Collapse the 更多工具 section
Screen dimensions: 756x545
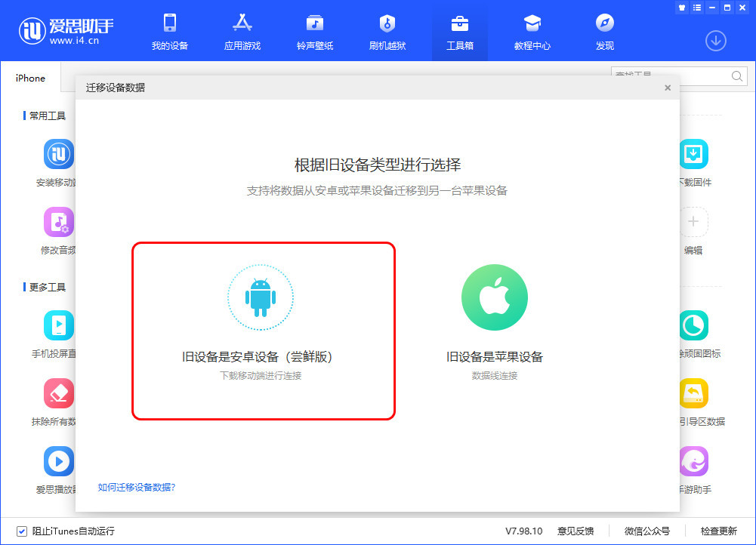(45, 287)
